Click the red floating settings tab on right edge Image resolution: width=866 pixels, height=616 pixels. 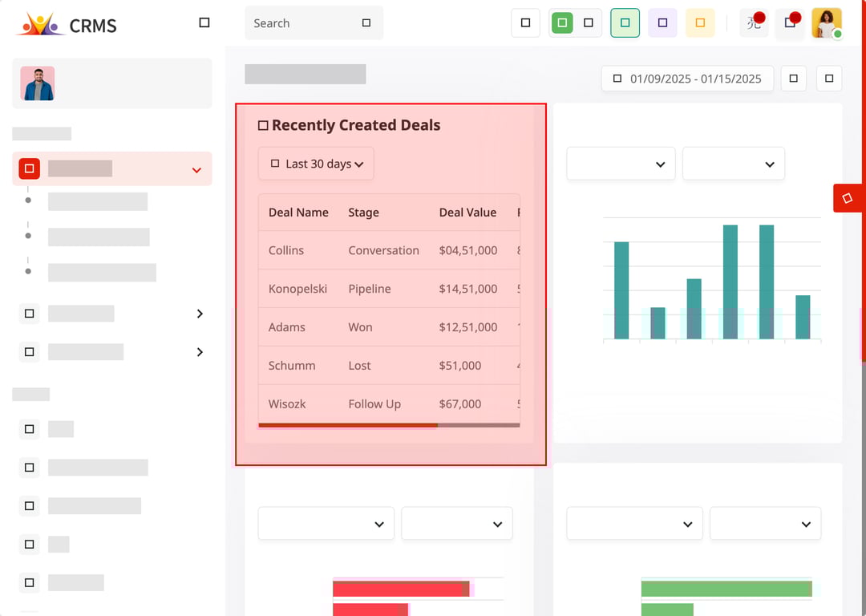[848, 198]
